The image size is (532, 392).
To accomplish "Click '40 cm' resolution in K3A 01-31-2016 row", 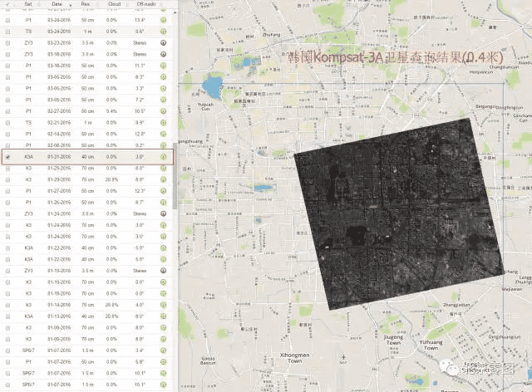I will tap(87, 157).
